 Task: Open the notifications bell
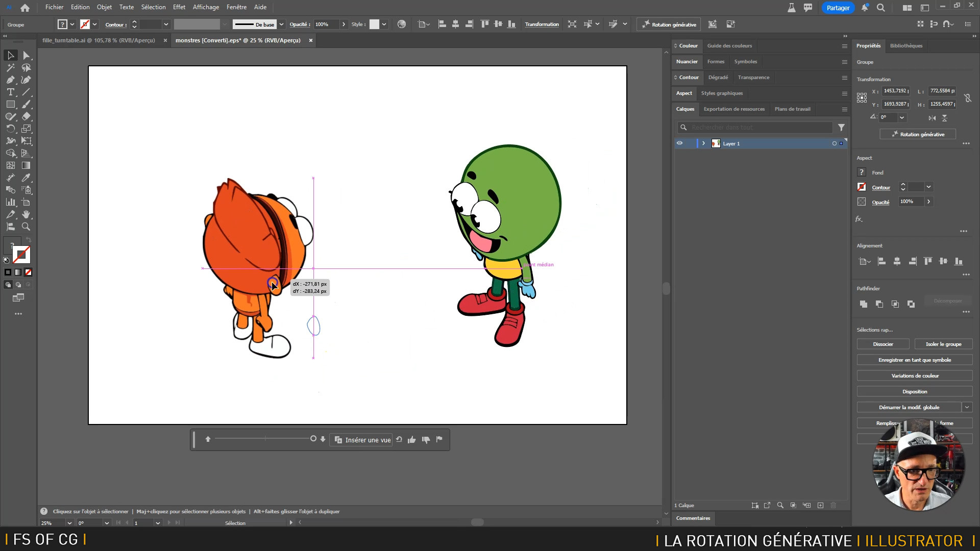click(x=865, y=8)
